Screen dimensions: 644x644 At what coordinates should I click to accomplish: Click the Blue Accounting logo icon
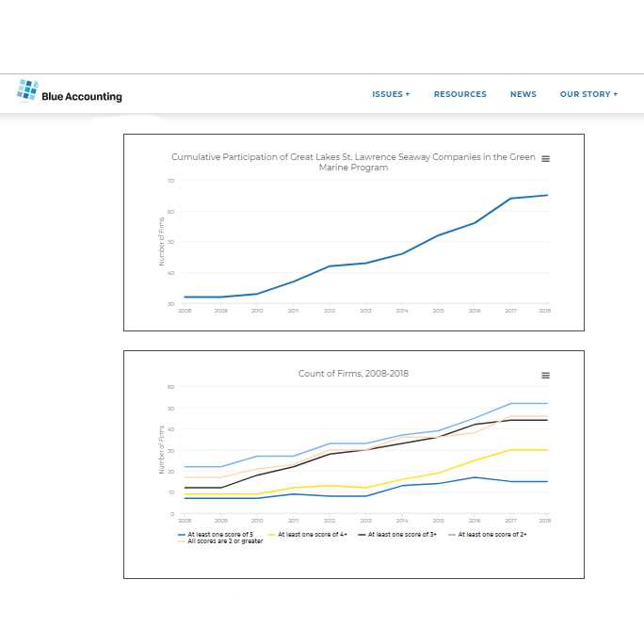pyautogui.click(x=26, y=90)
